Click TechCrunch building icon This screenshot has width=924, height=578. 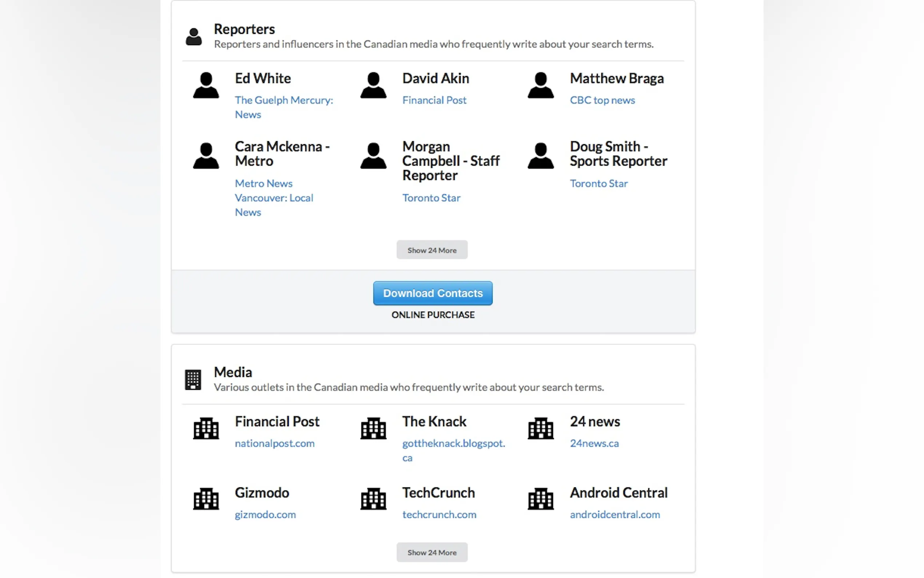(373, 499)
